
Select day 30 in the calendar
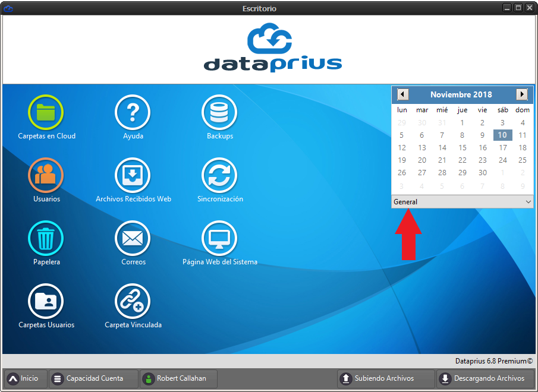(x=483, y=173)
